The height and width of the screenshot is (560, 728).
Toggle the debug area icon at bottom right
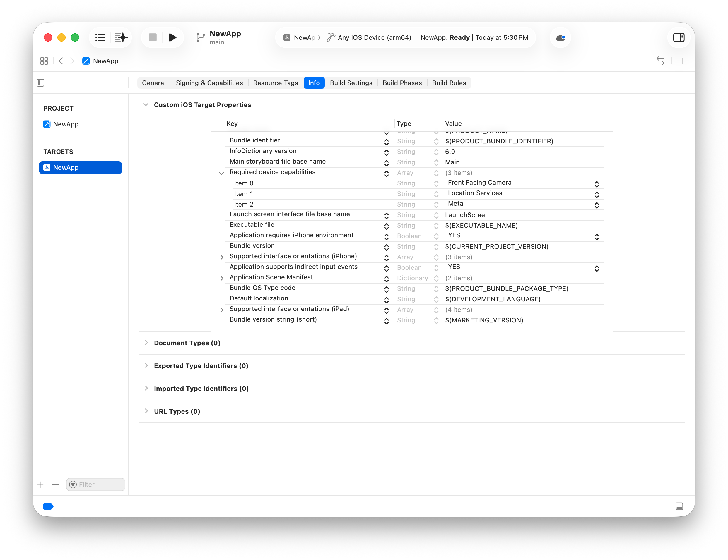click(x=679, y=506)
